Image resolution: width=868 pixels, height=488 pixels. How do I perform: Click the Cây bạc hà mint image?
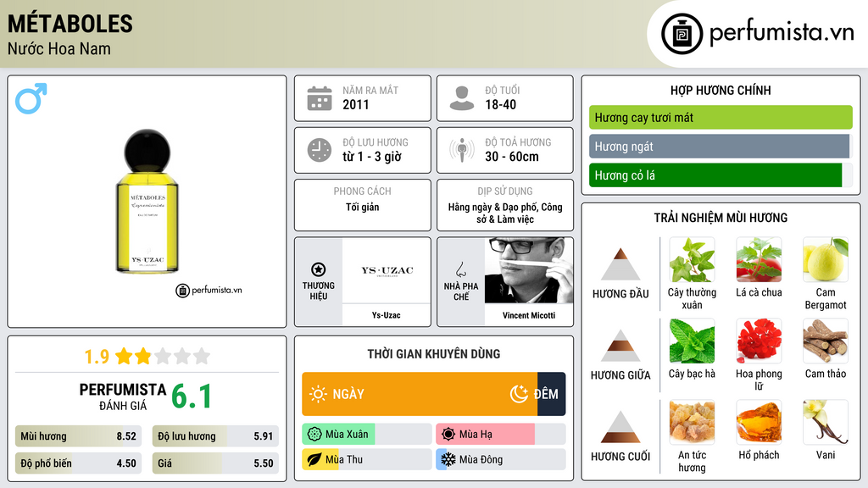(692, 341)
